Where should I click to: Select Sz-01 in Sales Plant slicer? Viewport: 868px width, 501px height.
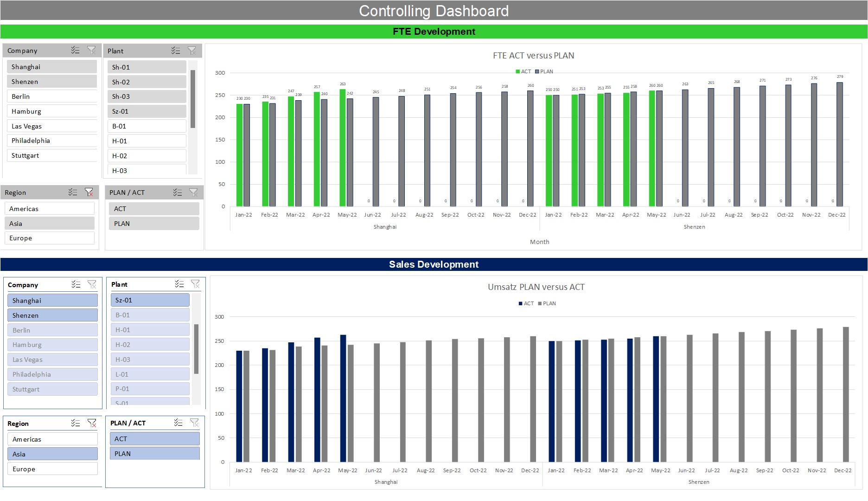(x=150, y=300)
